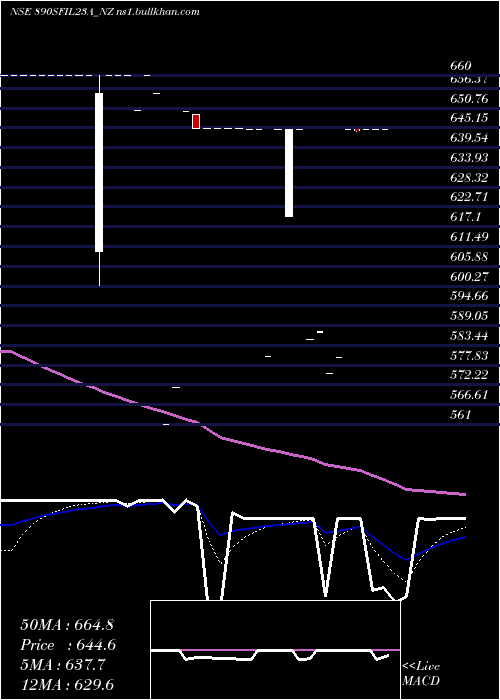Click inside the Live MACD inset panel
Image resolution: width=500 pixels, height=700 pixels.
click(275, 650)
